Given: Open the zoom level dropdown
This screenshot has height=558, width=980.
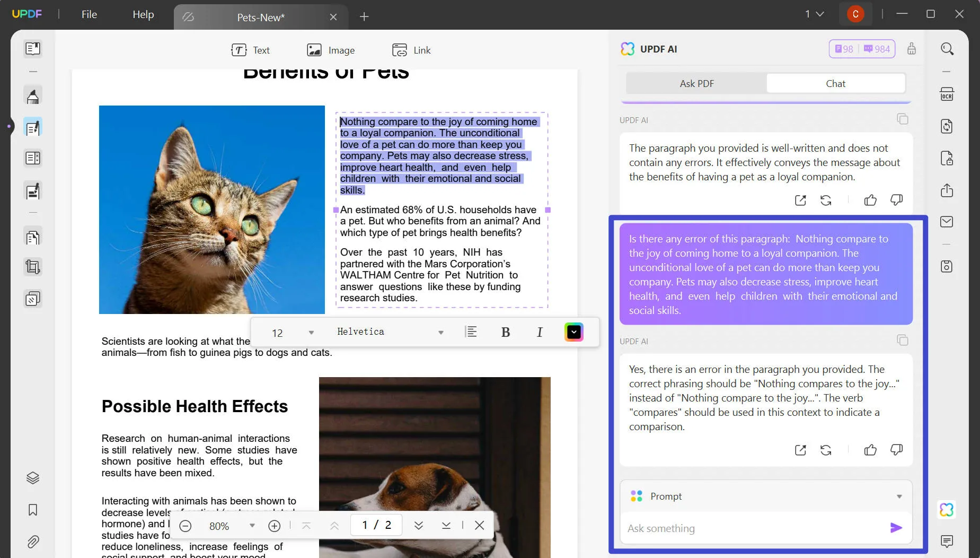Looking at the screenshot, I should [252, 526].
